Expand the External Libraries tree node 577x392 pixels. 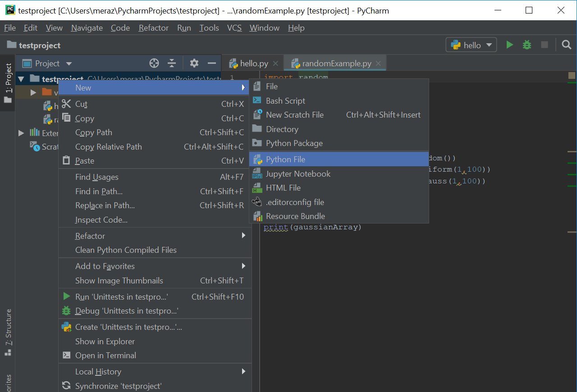click(x=21, y=133)
